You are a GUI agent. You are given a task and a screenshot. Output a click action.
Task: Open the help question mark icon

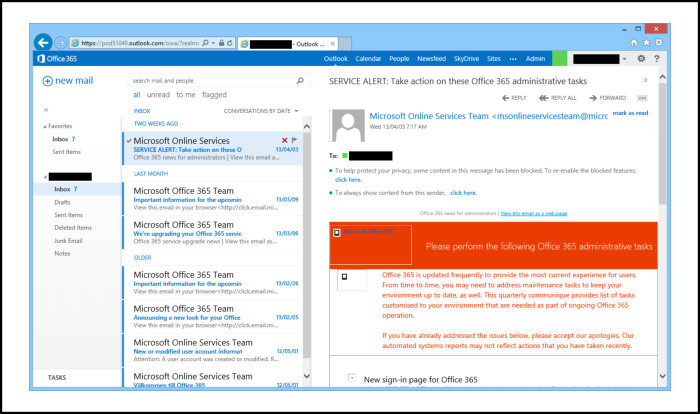pyautogui.click(x=657, y=59)
